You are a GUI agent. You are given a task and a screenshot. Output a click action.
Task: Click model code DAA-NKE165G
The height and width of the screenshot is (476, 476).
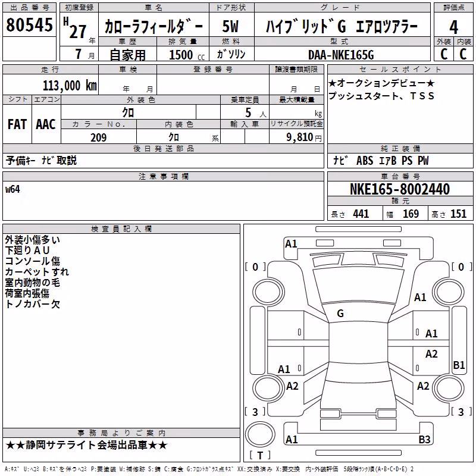tap(341, 55)
